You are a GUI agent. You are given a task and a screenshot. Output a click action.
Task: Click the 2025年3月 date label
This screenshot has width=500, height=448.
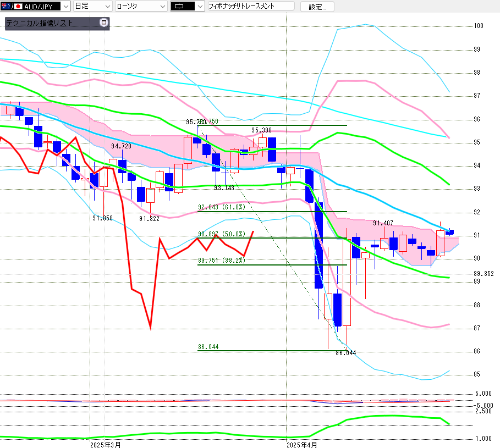click(105, 445)
